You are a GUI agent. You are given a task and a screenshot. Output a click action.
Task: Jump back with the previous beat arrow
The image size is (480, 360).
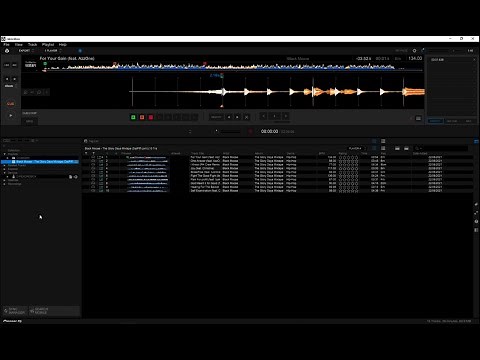point(7,79)
